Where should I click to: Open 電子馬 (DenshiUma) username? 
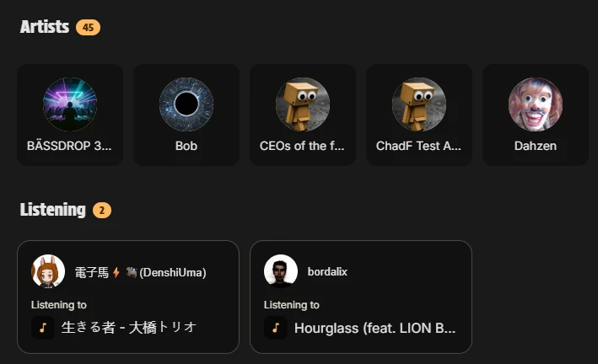coord(140,272)
